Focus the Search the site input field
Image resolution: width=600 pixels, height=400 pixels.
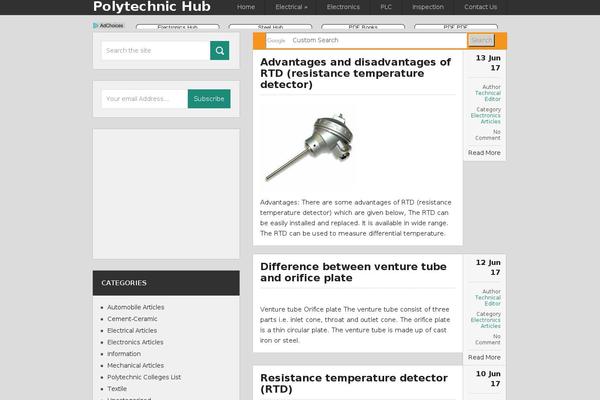[156, 51]
